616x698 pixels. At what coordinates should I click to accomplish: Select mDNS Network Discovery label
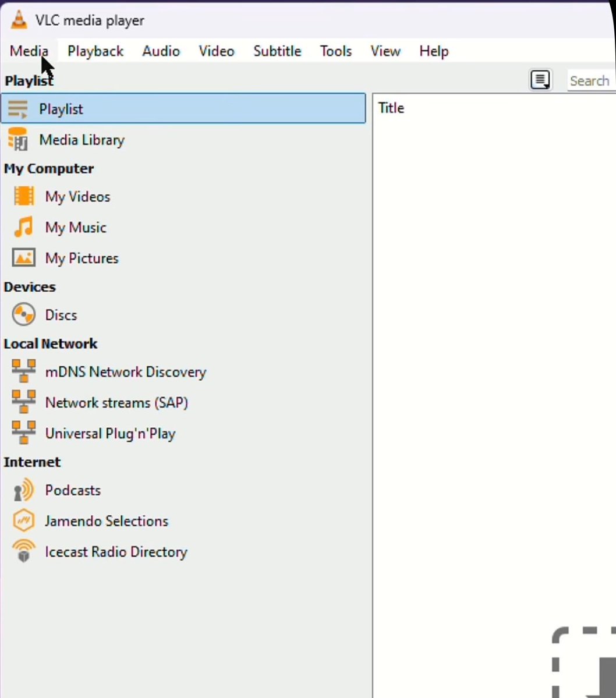(126, 372)
